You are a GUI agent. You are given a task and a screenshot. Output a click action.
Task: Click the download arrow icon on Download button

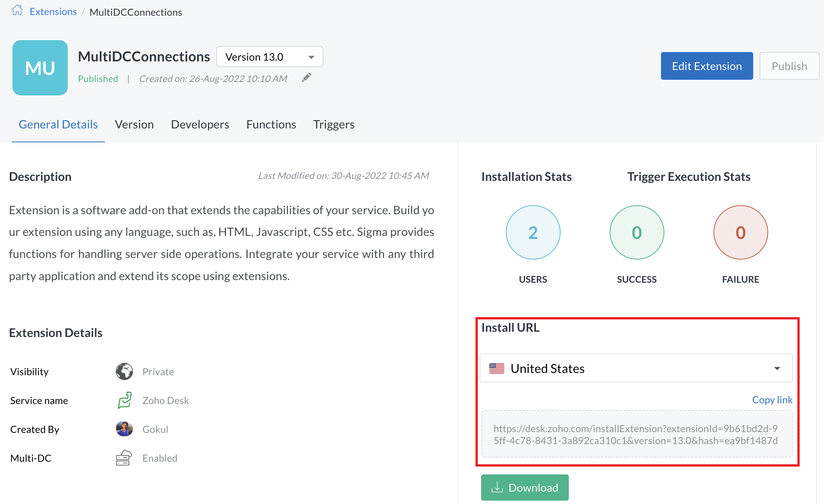coord(497,488)
